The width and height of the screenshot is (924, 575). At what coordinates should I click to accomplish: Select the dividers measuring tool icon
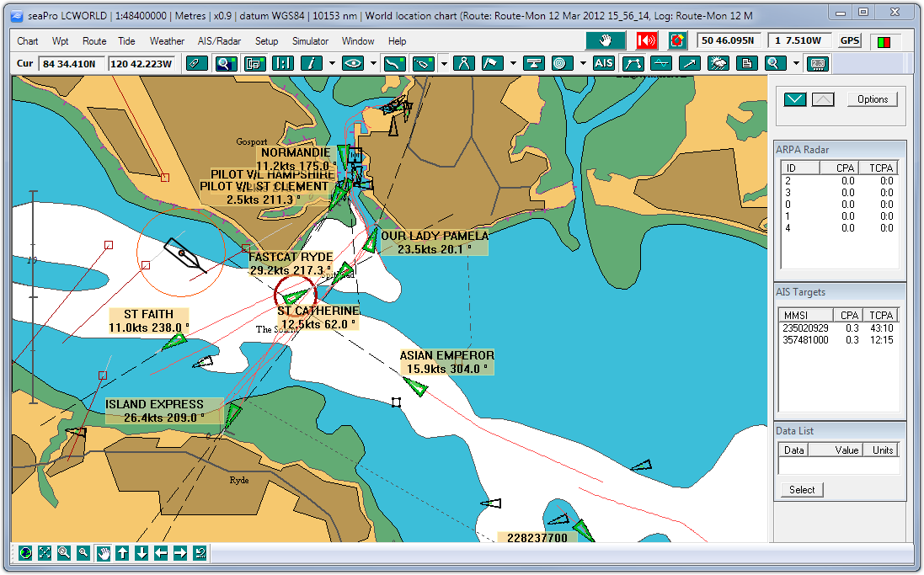click(x=464, y=64)
